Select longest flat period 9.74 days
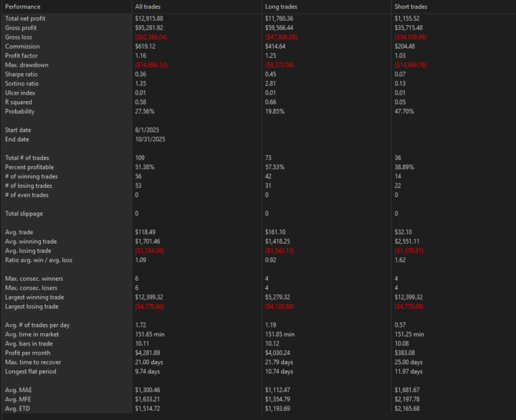This screenshot has height=420, width=516. 148,371
